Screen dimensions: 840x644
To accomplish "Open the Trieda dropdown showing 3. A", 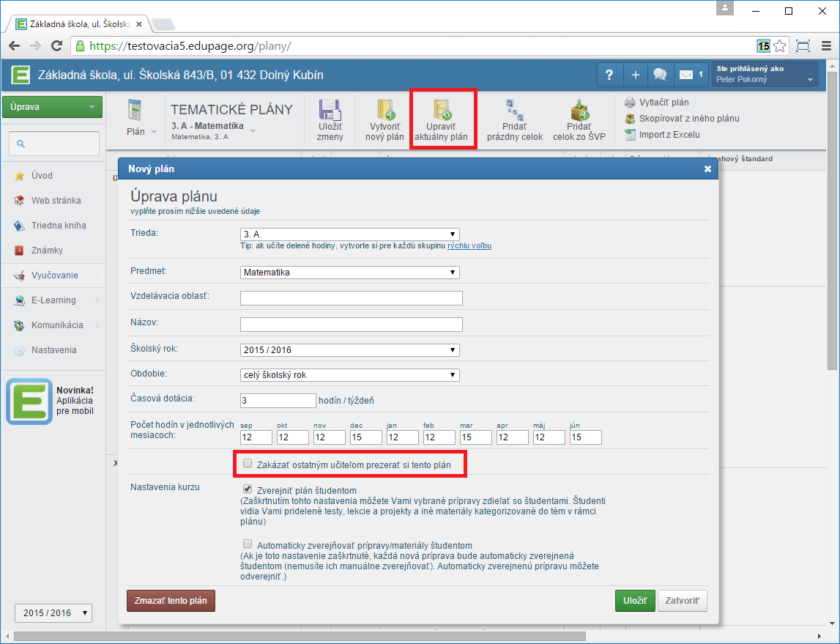I will (350, 234).
